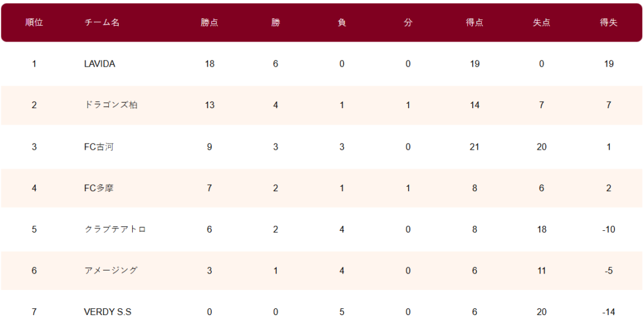Click FC古河 in the standings

[x=99, y=147]
